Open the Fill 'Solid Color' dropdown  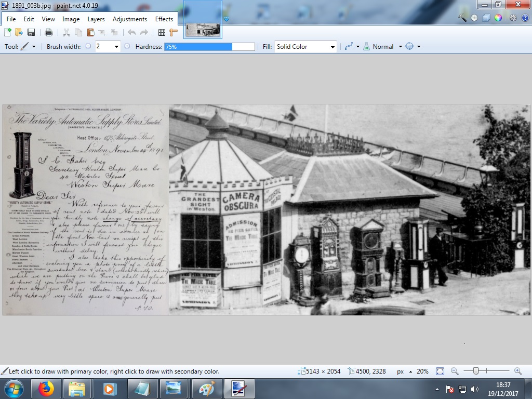point(331,46)
